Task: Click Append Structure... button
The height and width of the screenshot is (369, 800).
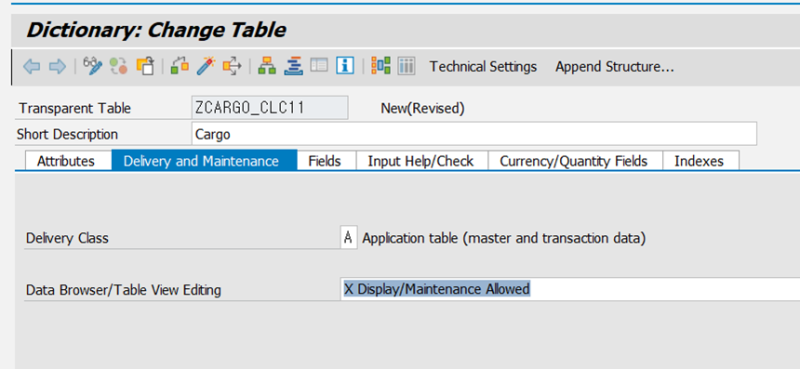Action: [615, 67]
